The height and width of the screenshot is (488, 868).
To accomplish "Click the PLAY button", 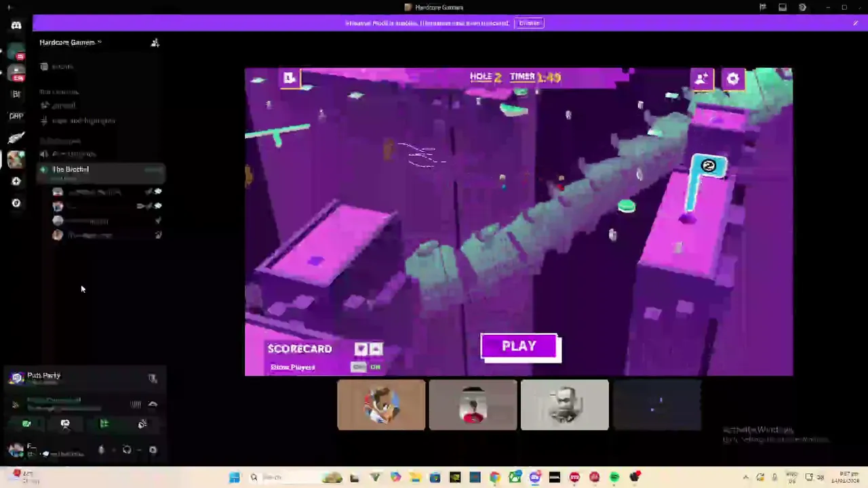I will pos(519,346).
